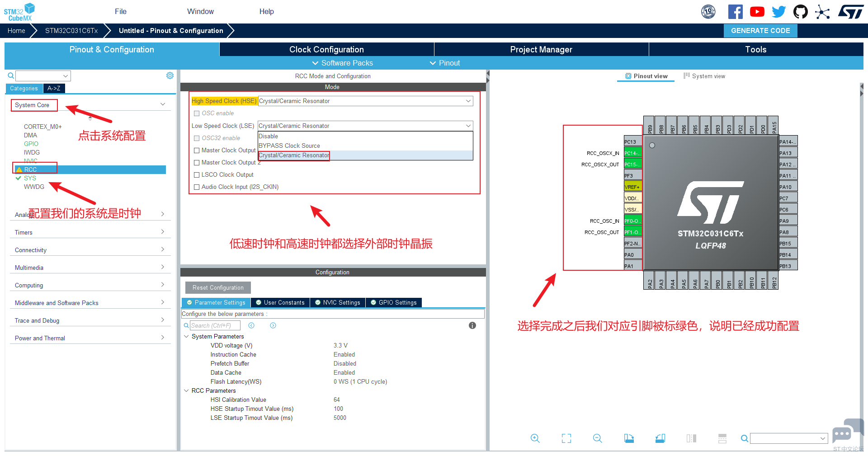Click the 10th anniversary badge icon
The width and height of the screenshot is (868, 456).
point(708,12)
